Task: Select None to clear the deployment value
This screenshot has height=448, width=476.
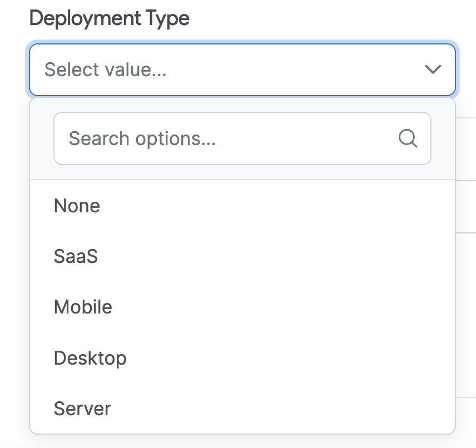Action: (x=77, y=206)
